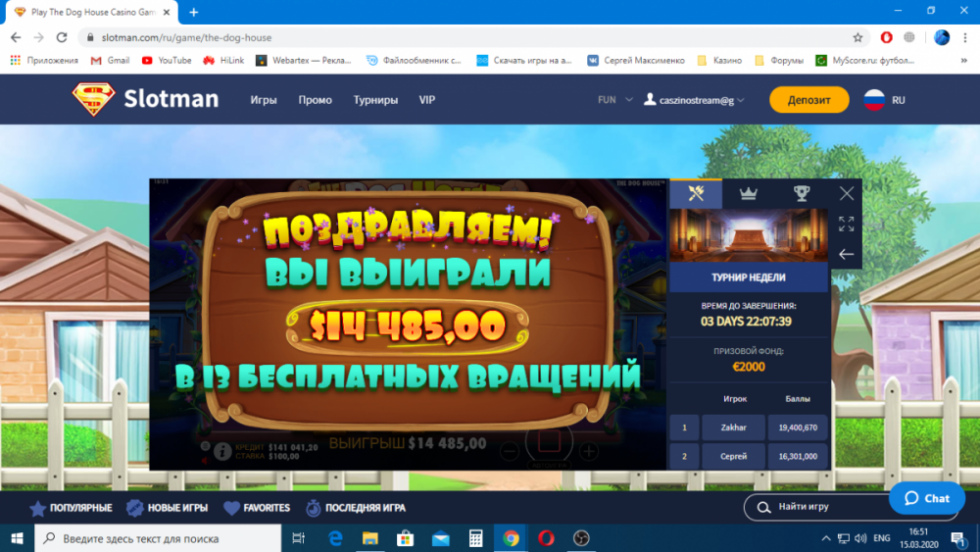Open the Турниры menu
Image resolution: width=980 pixels, height=552 pixels.
click(375, 100)
